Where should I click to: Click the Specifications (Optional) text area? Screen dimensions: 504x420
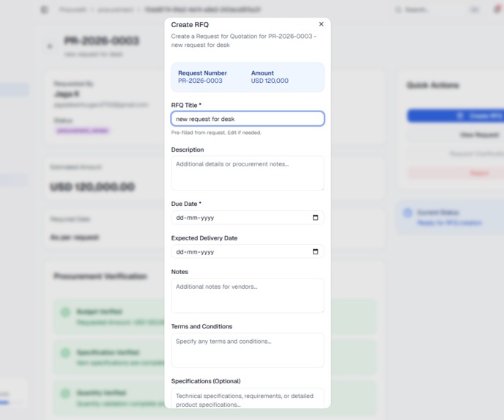[248, 398]
